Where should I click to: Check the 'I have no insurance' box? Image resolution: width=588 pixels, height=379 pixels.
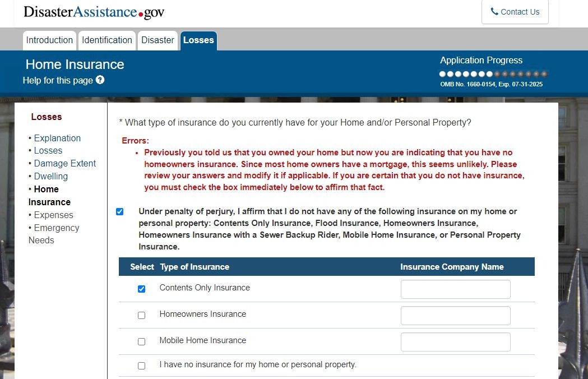click(141, 366)
